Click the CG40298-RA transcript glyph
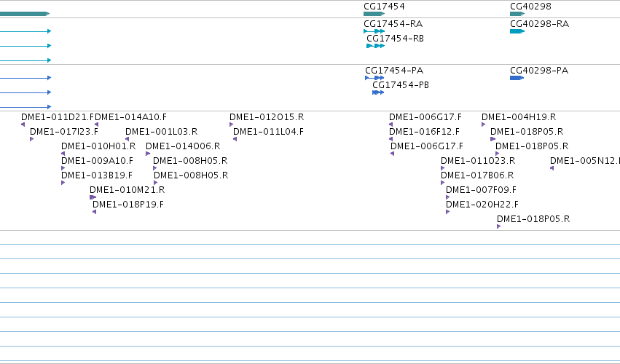The width and height of the screenshot is (620, 364). tap(517, 31)
